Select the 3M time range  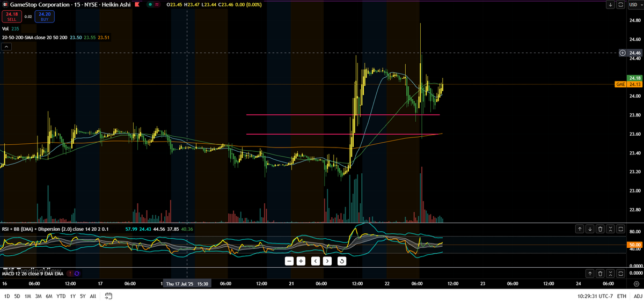(x=39, y=296)
